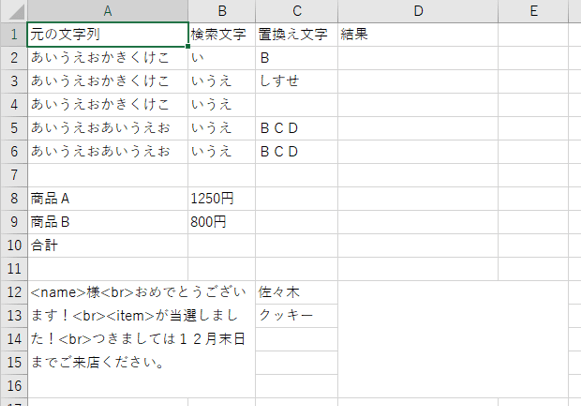Select row 9 header
Viewport: 581px width, 406px height.
[x=14, y=222]
